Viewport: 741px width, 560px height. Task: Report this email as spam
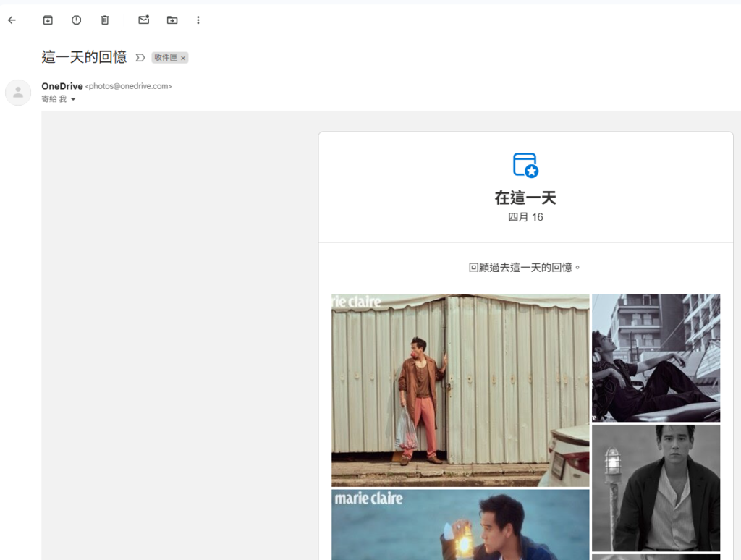pos(76,20)
